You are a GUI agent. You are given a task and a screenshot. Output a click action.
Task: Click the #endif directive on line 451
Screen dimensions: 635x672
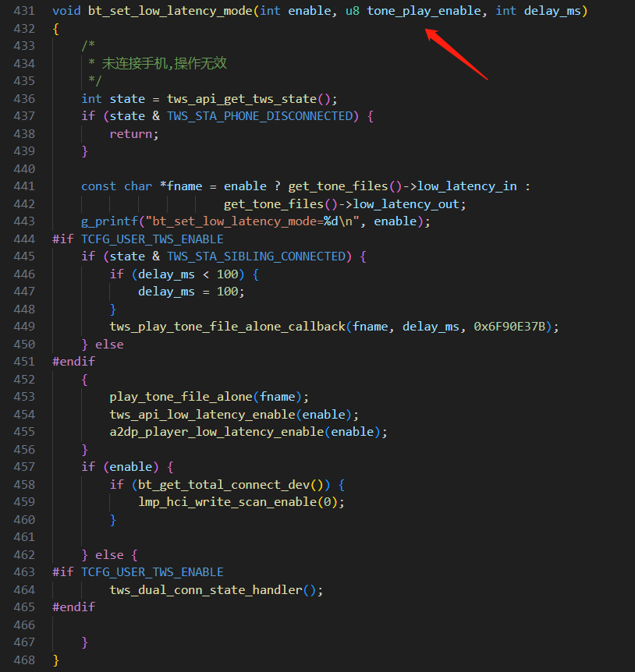[x=74, y=362]
